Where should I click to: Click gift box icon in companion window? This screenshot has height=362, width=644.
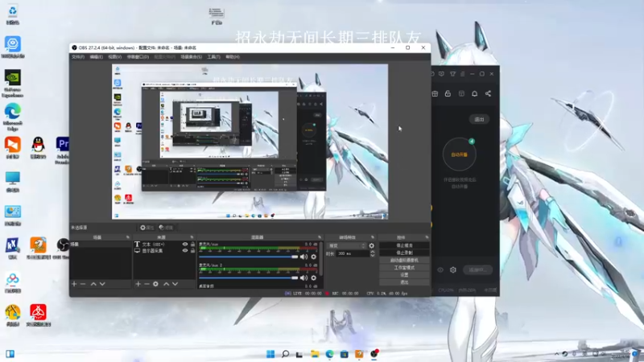pyautogui.click(x=435, y=93)
